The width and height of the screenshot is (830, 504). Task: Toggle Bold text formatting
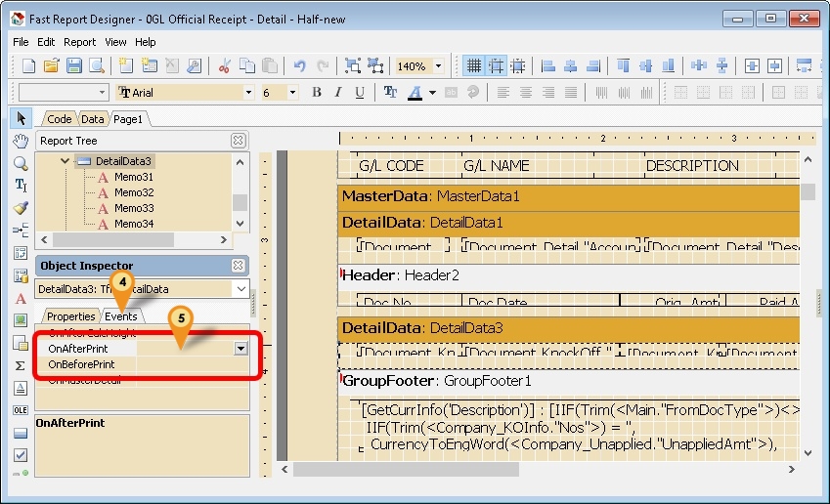point(317,92)
